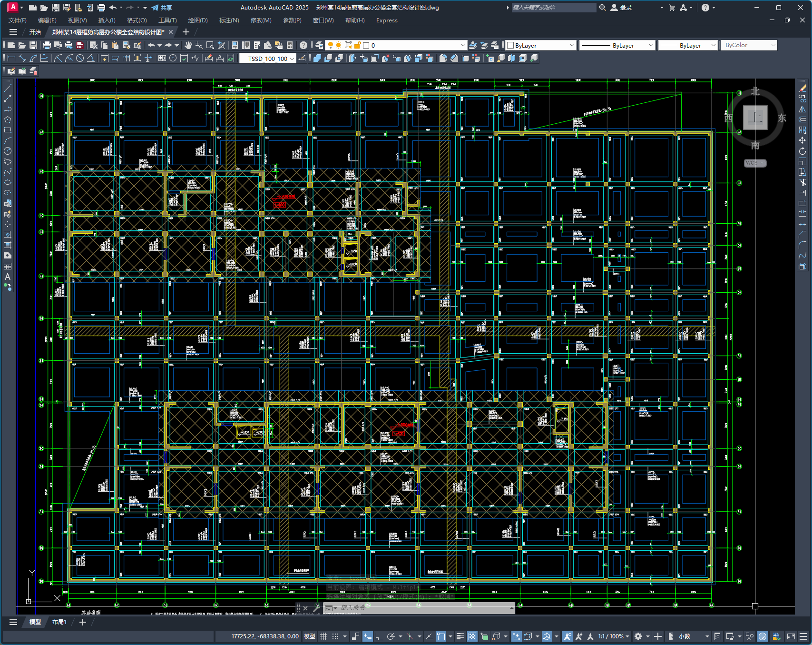Click the 模型 status bar button

coord(310,636)
